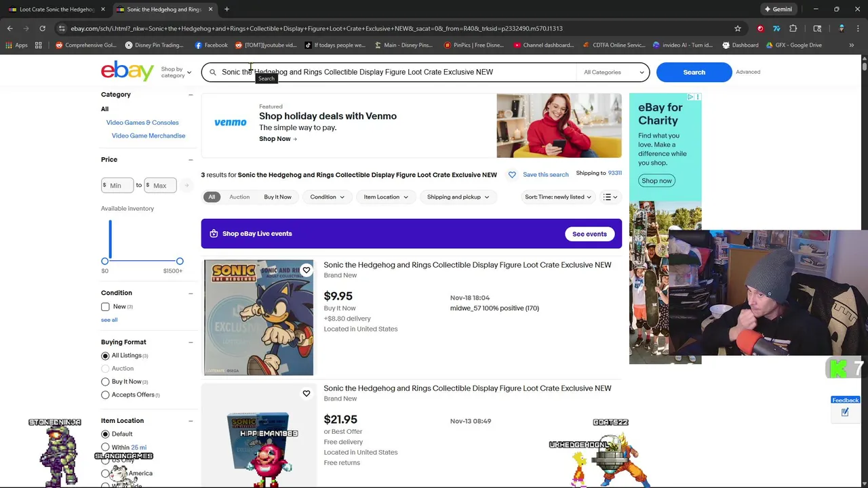Open the Shipping and pickup dropdown
Screen dimensions: 868x488
pyautogui.click(x=458, y=197)
